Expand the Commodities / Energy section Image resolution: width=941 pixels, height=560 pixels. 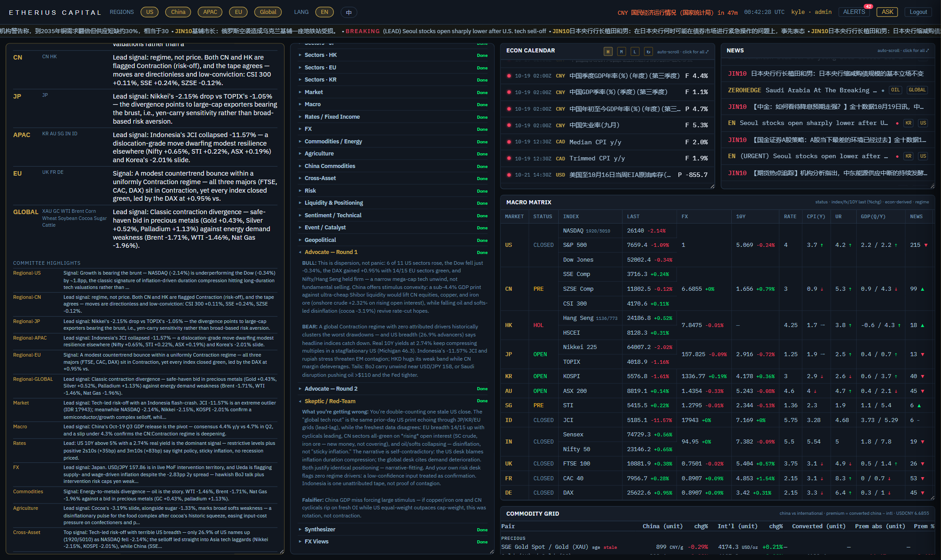393,142
